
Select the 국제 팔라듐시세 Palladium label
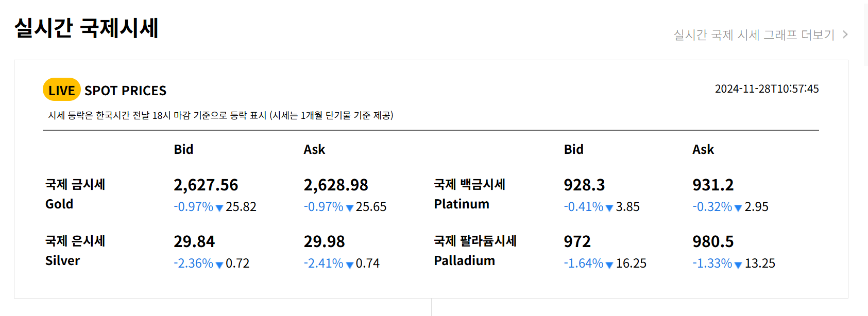click(475, 251)
